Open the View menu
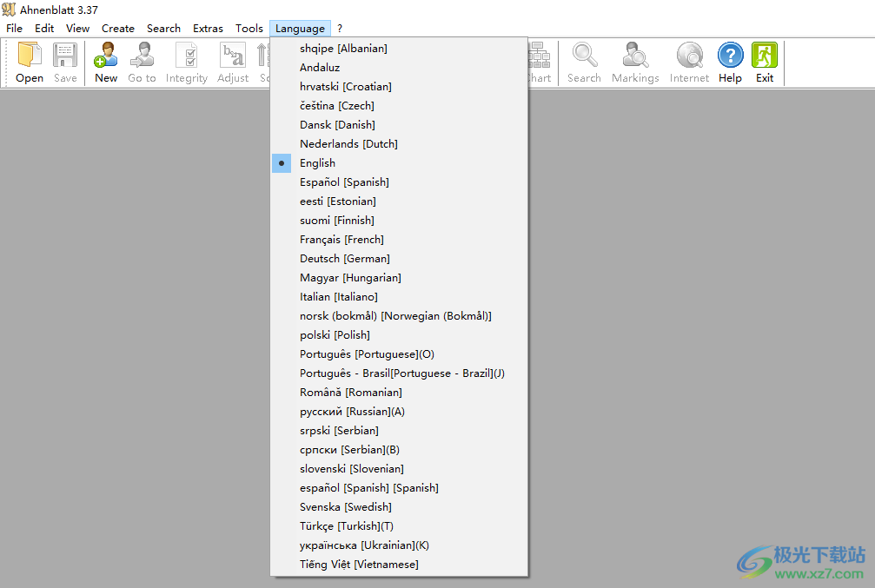875x588 pixels. pyautogui.click(x=77, y=28)
